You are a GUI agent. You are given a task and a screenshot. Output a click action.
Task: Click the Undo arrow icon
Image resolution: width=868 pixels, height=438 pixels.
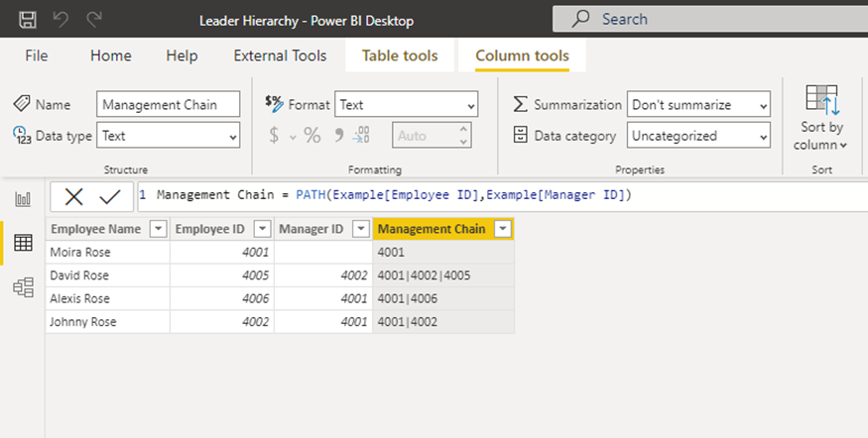click(62, 20)
